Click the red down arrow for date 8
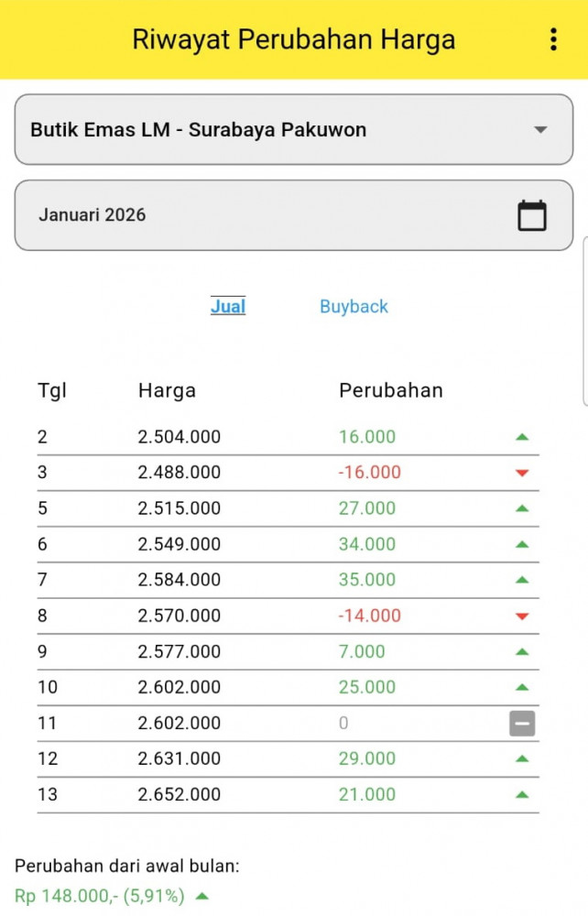The width and height of the screenshot is (588, 916). [522, 616]
